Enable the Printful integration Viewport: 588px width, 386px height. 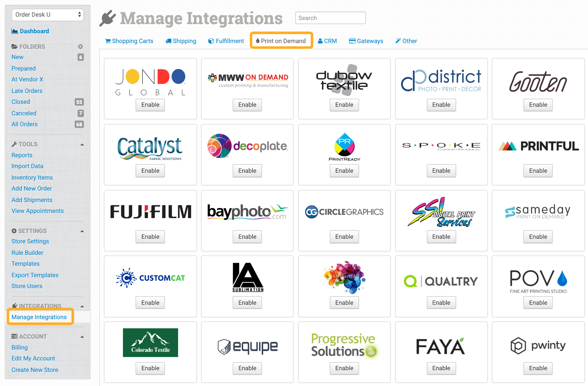(537, 170)
